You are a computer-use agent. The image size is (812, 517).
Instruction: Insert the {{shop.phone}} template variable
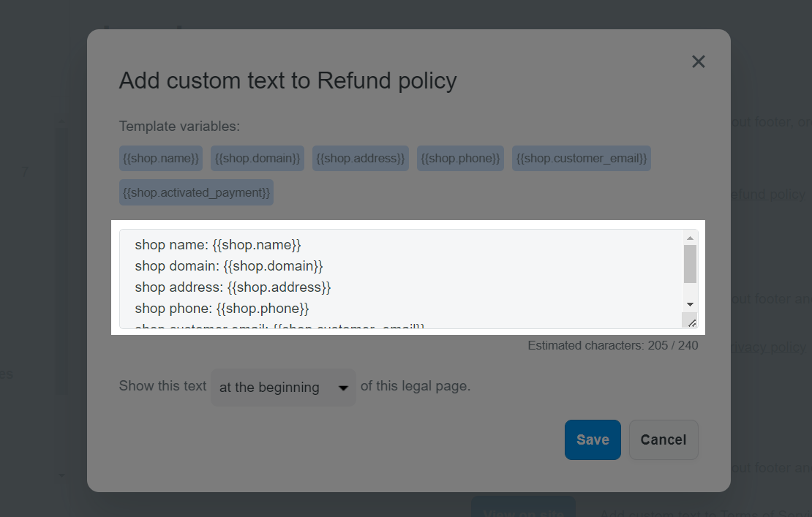[460, 159]
